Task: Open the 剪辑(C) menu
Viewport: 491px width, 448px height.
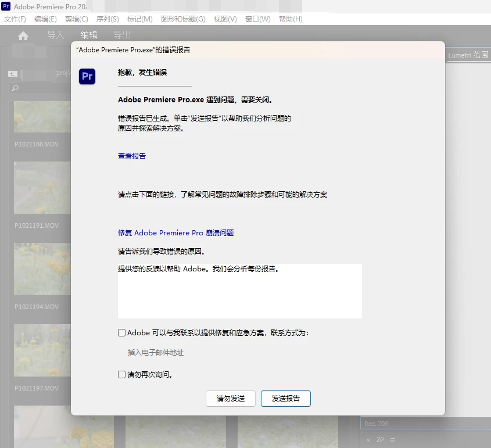Action: [76, 19]
